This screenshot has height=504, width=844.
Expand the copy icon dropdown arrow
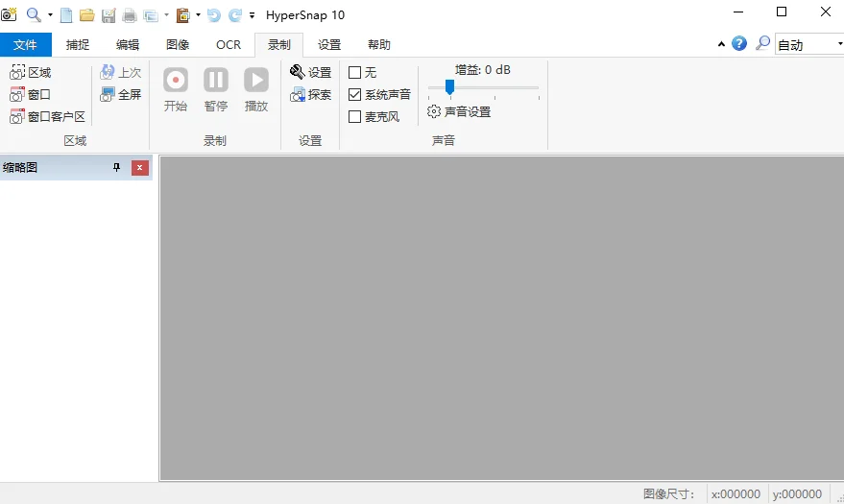tap(166, 15)
